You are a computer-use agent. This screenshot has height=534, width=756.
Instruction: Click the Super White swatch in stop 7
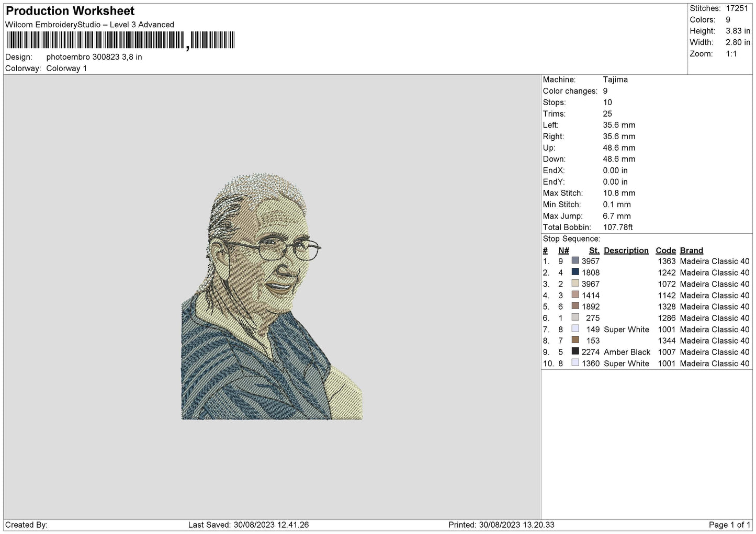point(576,329)
